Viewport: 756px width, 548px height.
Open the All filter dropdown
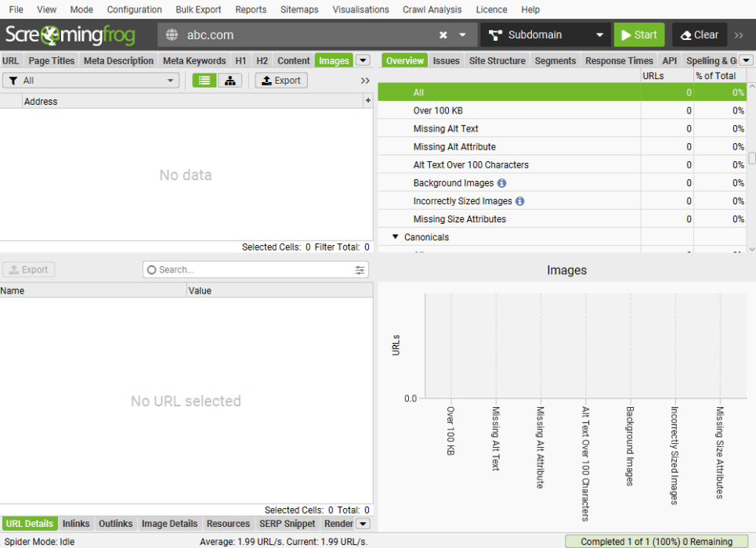[169, 80]
